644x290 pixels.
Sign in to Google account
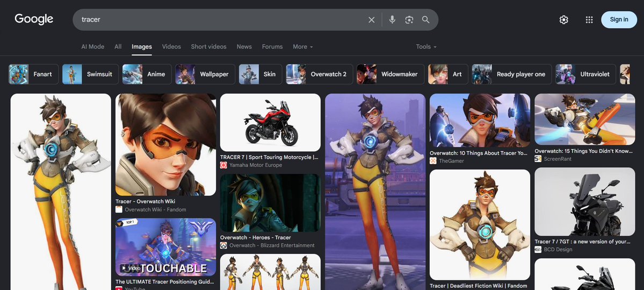click(x=619, y=20)
